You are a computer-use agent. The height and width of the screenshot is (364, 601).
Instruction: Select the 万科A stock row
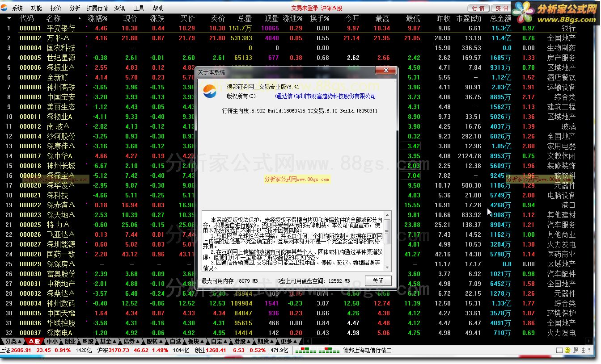[x=288, y=38]
